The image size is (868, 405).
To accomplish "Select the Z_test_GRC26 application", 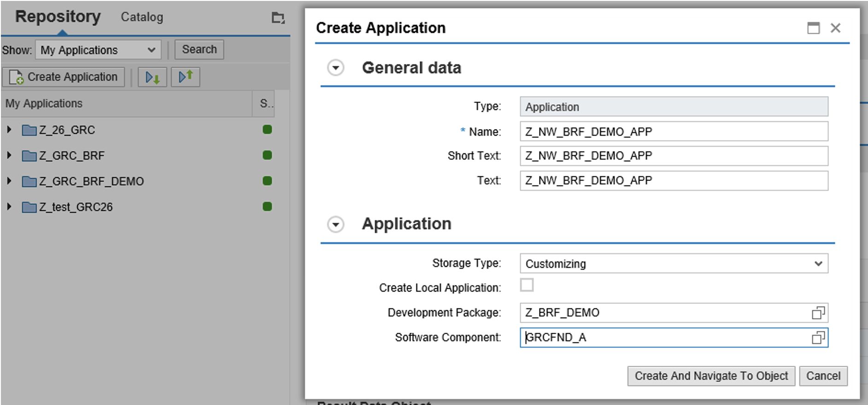I will (x=76, y=208).
